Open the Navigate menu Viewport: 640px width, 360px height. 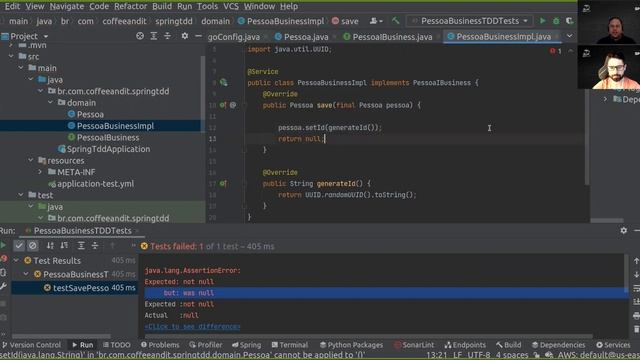coord(67,7)
